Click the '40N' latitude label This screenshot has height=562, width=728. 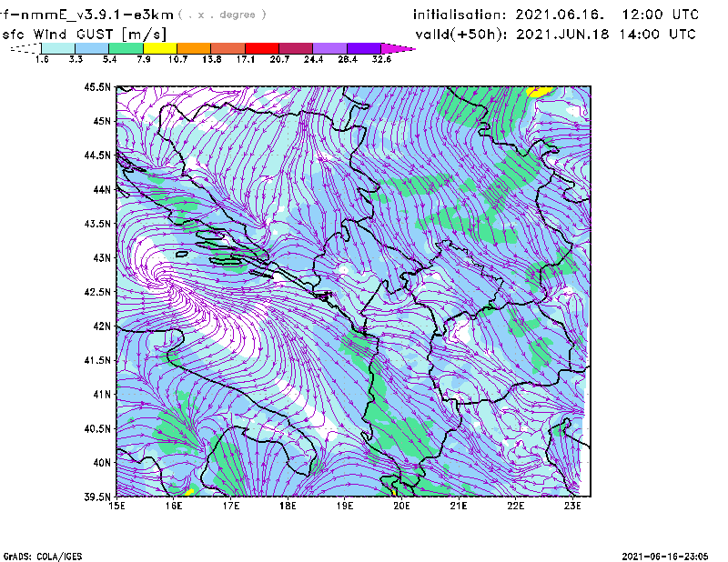[x=102, y=463]
